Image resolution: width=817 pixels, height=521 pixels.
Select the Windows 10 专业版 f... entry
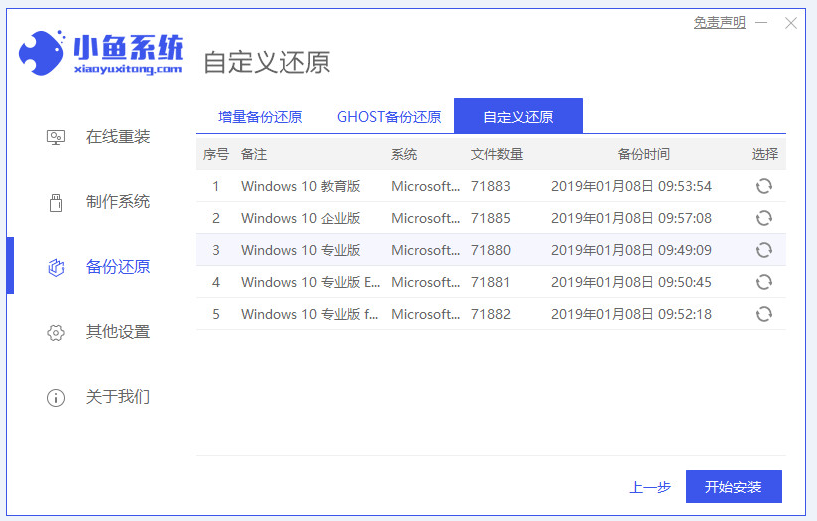click(x=491, y=314)
